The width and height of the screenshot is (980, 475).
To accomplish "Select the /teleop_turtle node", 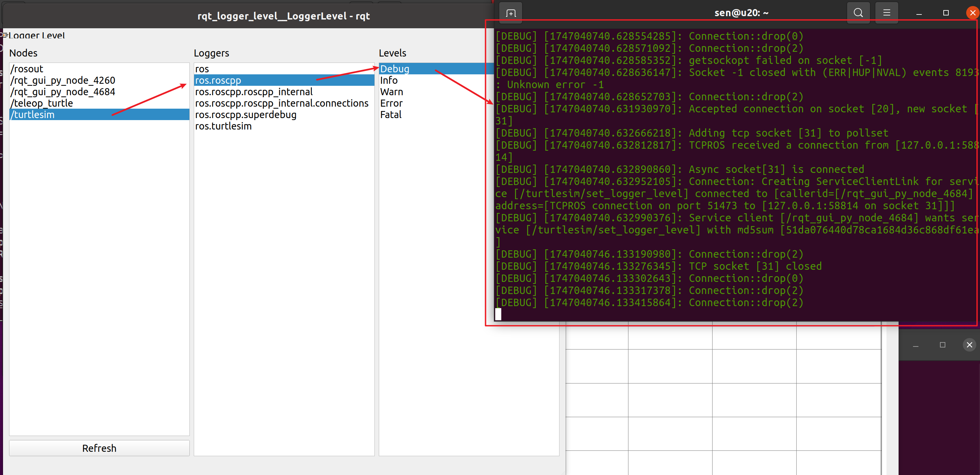I will click(42, 103).
